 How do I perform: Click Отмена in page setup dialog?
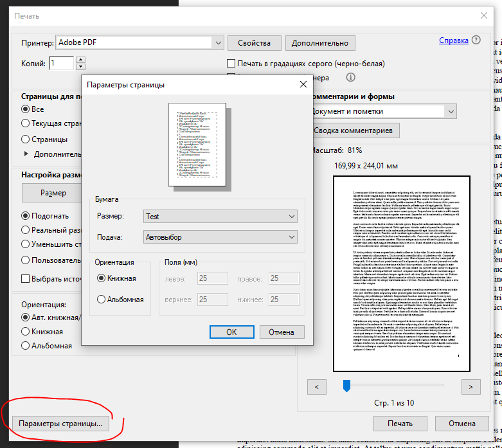282,332
